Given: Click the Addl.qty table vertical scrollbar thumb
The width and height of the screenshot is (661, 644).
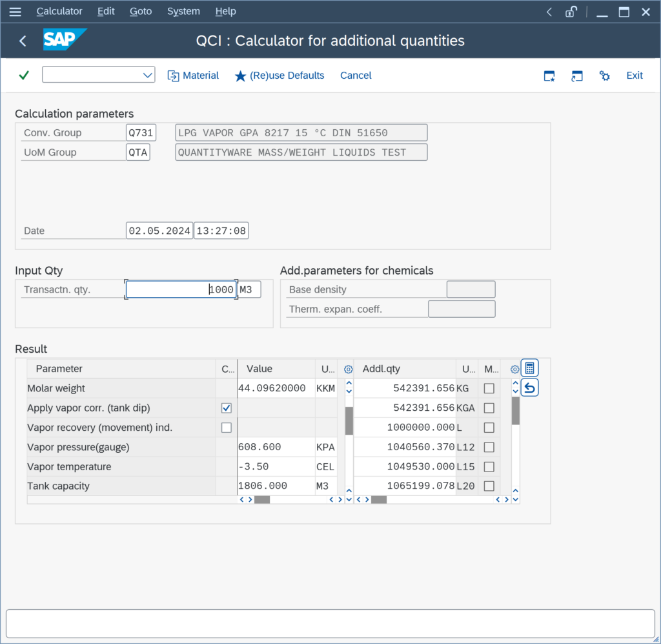Looking at the screenshot, I should click(516, 411).
